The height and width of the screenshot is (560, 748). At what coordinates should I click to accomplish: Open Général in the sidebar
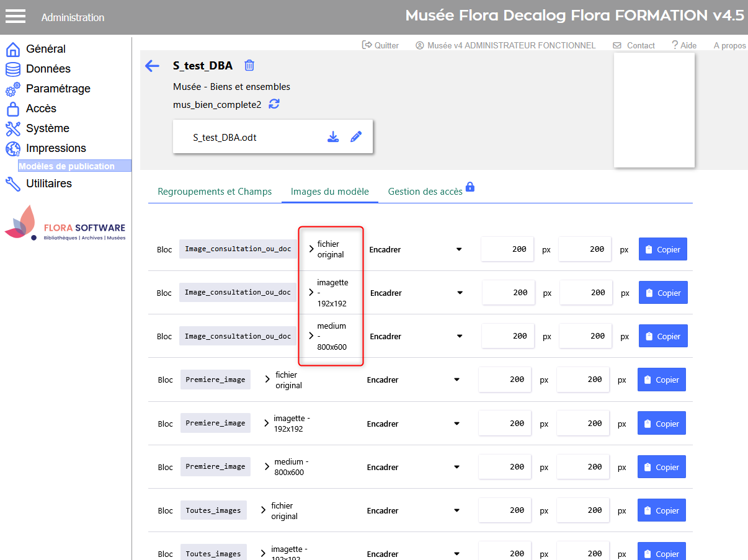click(x=45, y=49)
